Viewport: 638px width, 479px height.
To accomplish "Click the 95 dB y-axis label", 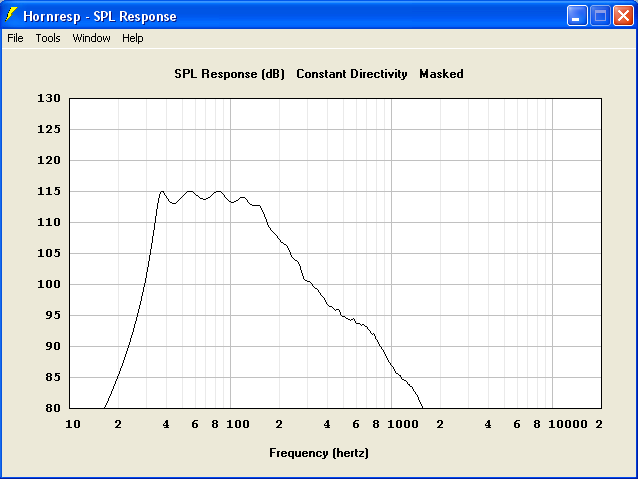I will click(x=52, y=315).
